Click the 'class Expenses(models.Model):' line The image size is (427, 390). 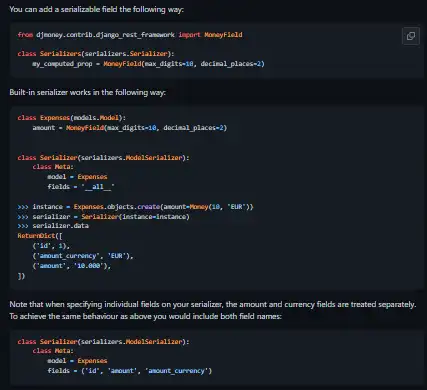click(72, 118)
